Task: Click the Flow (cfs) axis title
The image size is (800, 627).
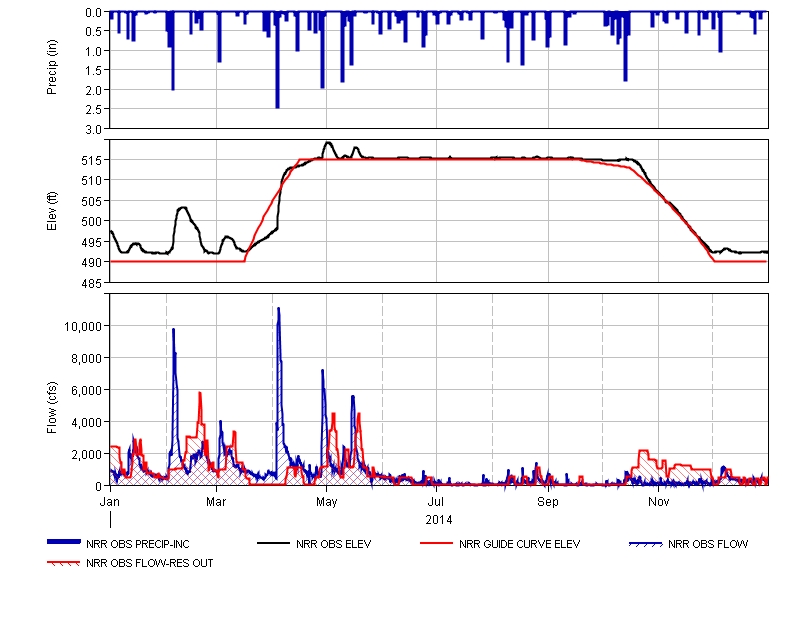Action: pos(52,407)
